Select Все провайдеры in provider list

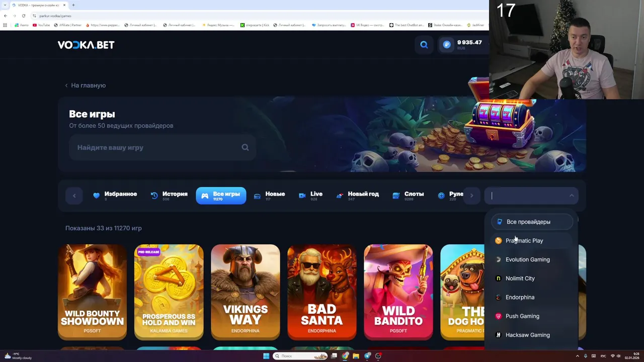(532, 222)
